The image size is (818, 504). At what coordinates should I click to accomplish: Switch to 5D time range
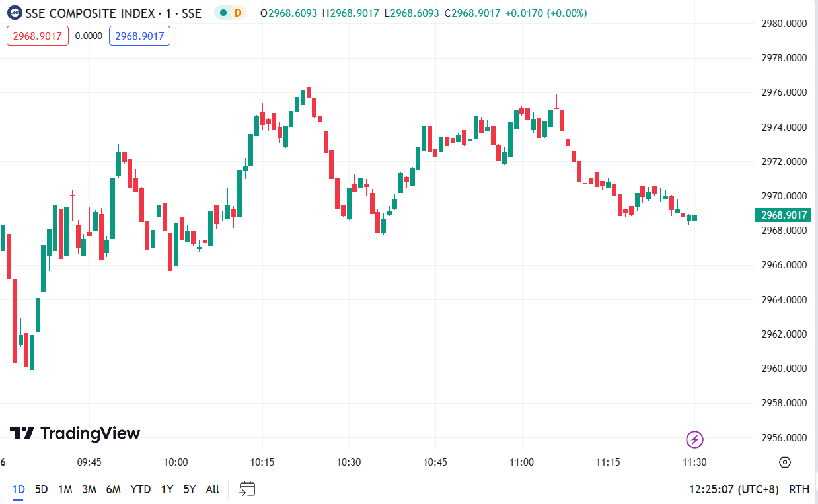point(42,489)
